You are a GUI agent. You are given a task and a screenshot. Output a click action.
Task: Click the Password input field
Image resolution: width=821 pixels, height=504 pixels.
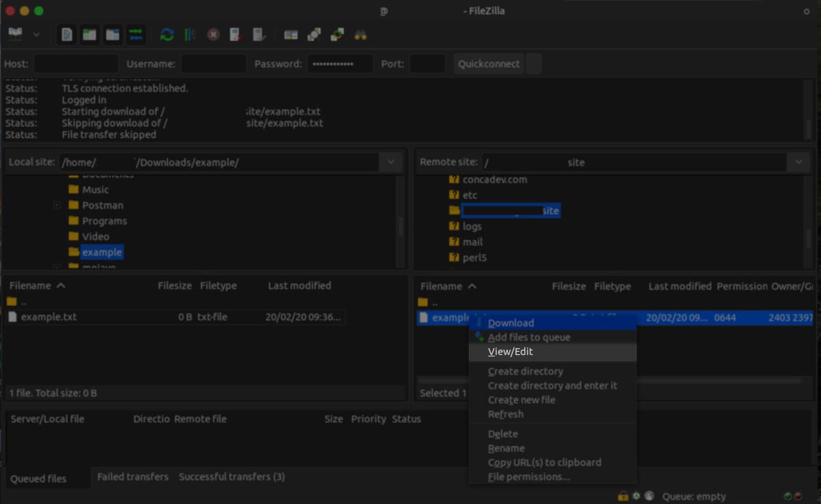[340, 63]
